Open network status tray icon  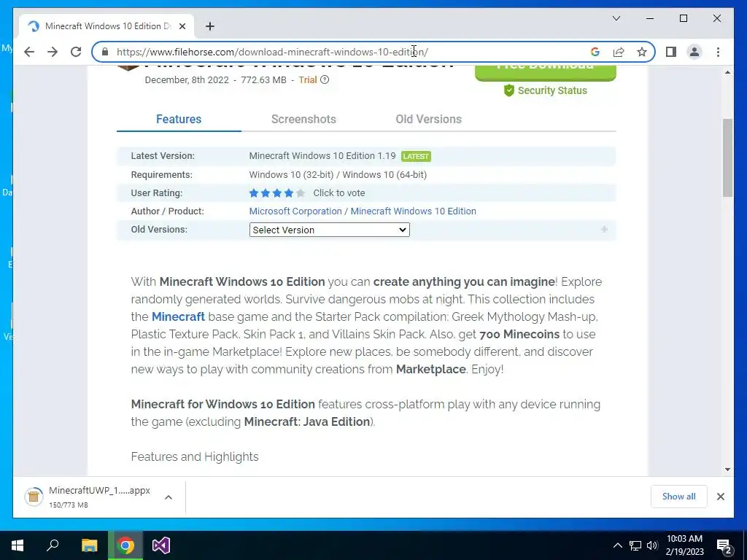(635, 545)
